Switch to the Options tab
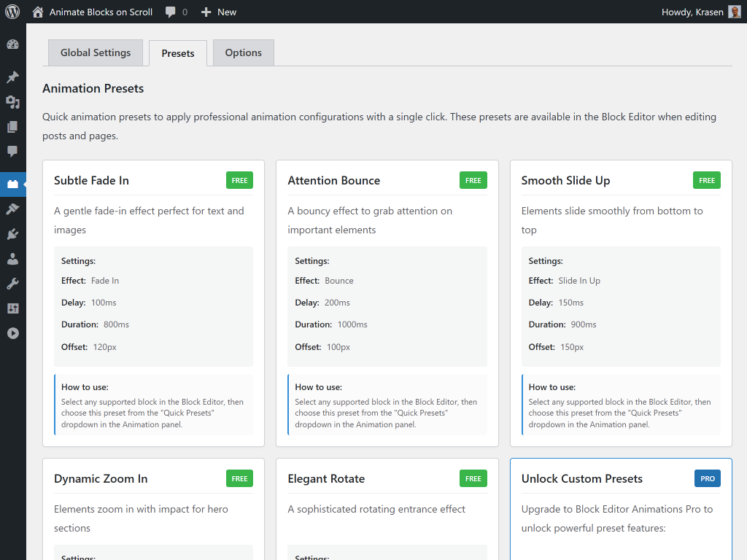Image resolution: width=747 pixels, height=560 pixels. (243, 52)
